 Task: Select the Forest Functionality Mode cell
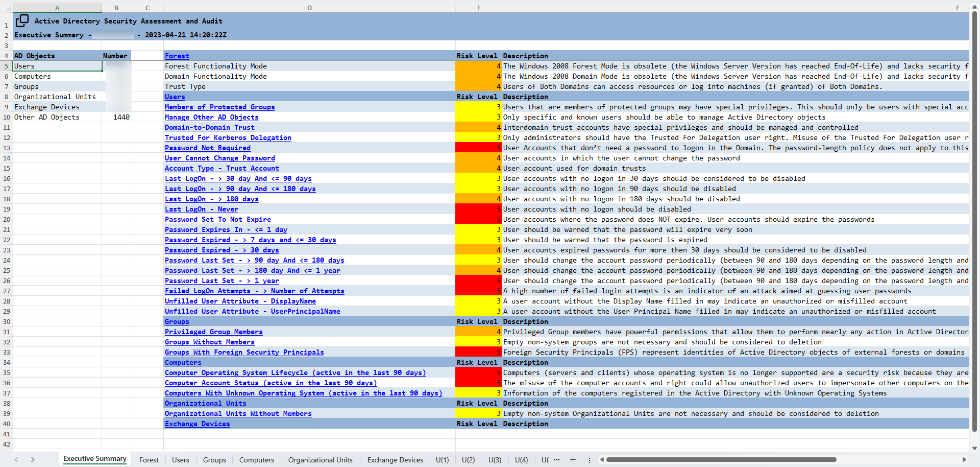click(x=309, y=66)
